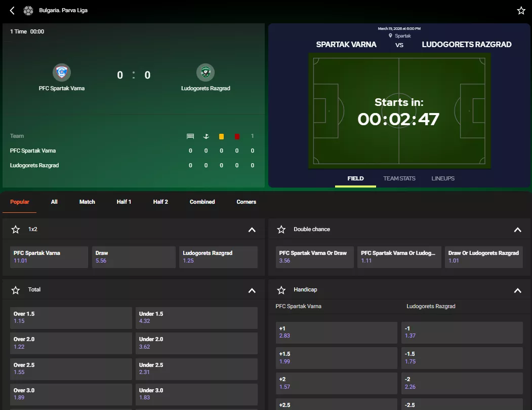Screen dimensions: 532x410
Task: Click the corner flag icon in stats header
Action: point(206,136)
